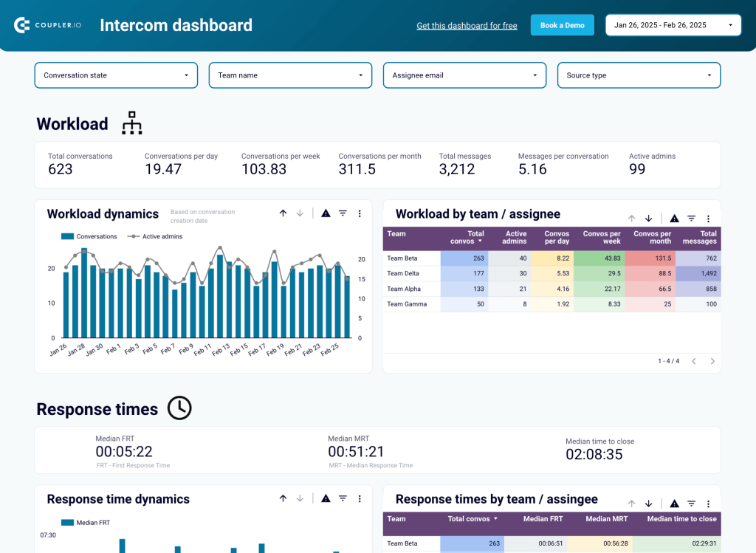The image size is (756, 553).
Task: Click the Response times by team warning icon
Action: coord(675,504)
